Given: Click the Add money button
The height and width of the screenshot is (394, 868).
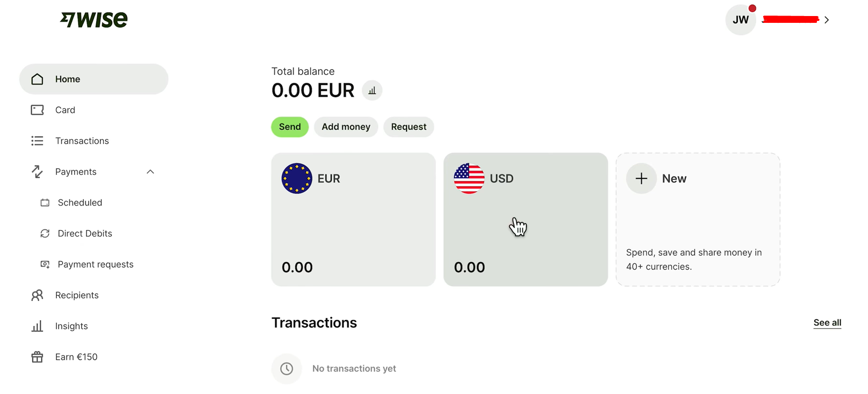Looking at the screenshot, I should 346,127.
